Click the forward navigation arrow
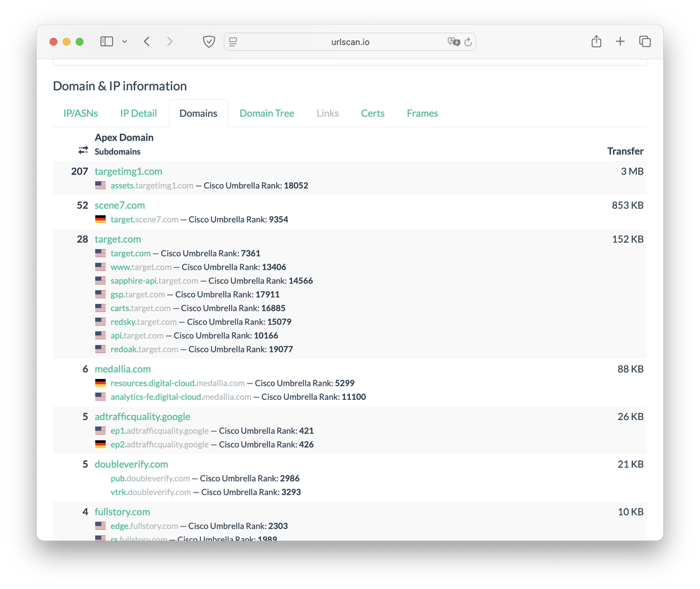700x589 pixels. coord(169,42)
